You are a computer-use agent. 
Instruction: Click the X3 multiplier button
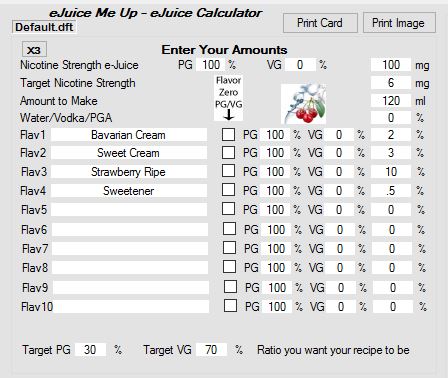coord(34,50)
